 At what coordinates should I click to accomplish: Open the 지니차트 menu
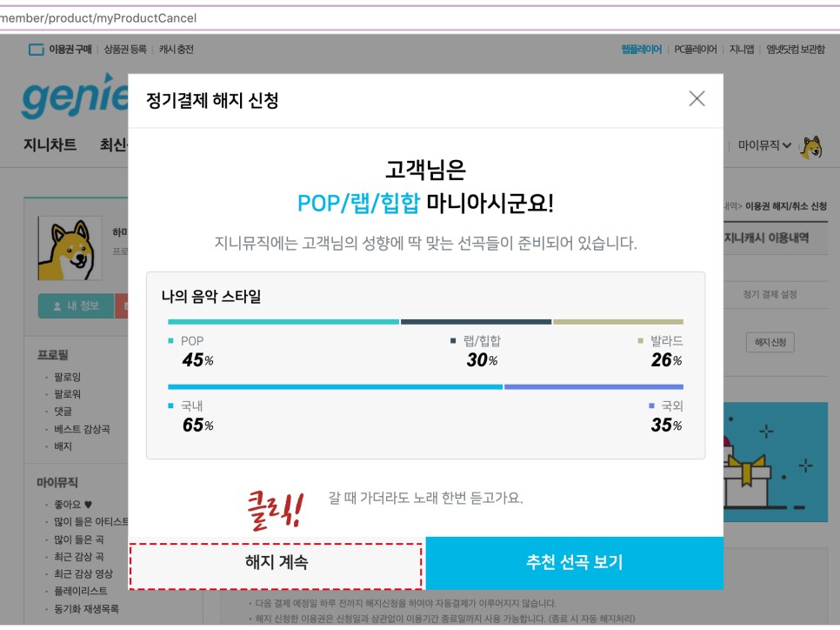pos(50,144)
